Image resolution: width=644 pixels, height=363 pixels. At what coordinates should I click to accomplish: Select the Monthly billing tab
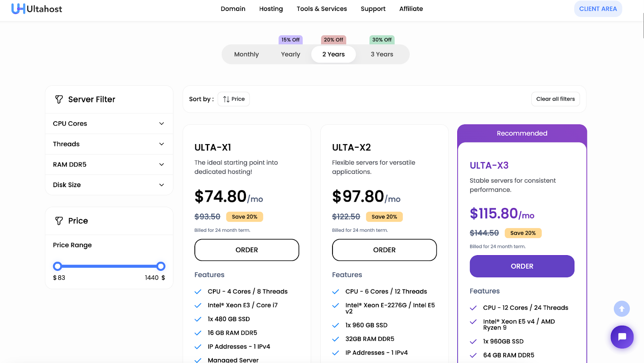246,54
